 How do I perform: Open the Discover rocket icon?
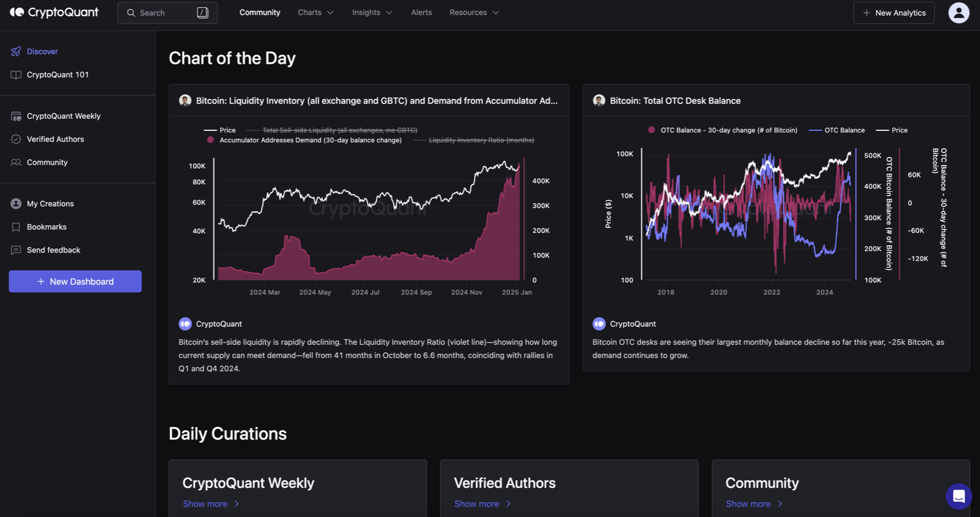pos(16,52)
